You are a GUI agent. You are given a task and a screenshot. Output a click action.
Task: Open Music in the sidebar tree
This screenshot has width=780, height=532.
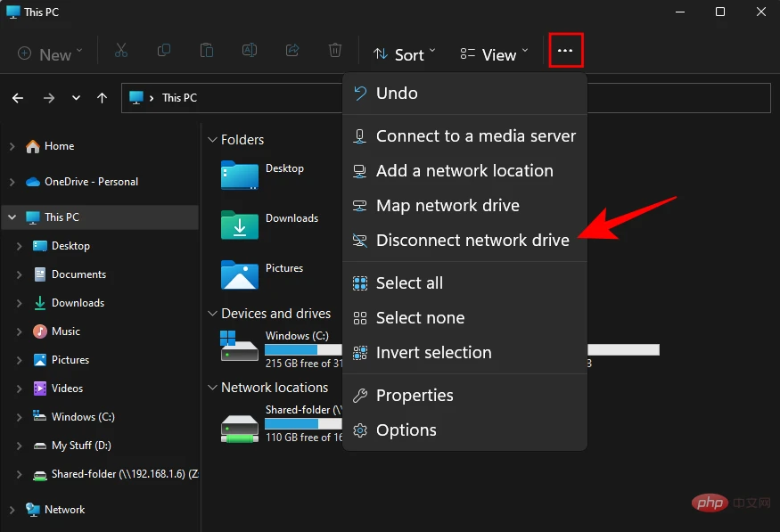66,331
